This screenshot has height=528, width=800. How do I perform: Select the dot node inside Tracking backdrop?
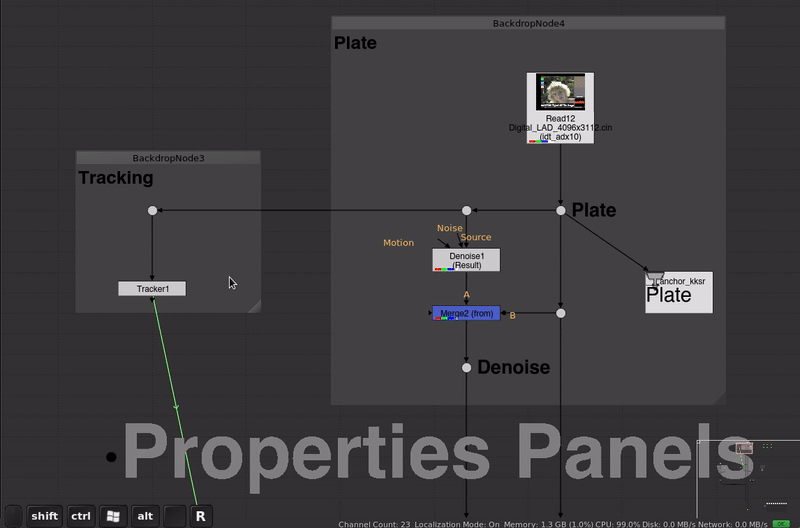point(152,210)
